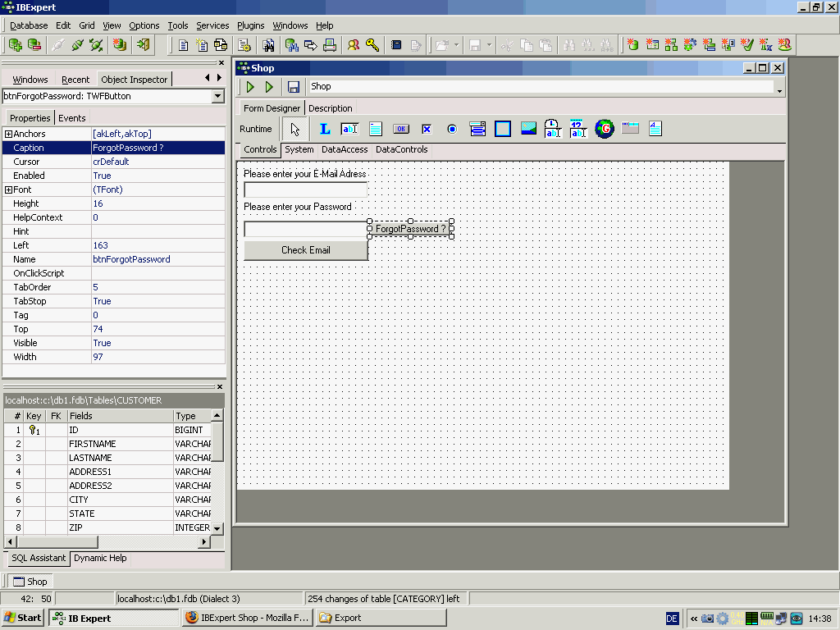This screenshot has width=840, height=630.
Task: Select the Edit box component icon
Action: [x=349, y=129]
